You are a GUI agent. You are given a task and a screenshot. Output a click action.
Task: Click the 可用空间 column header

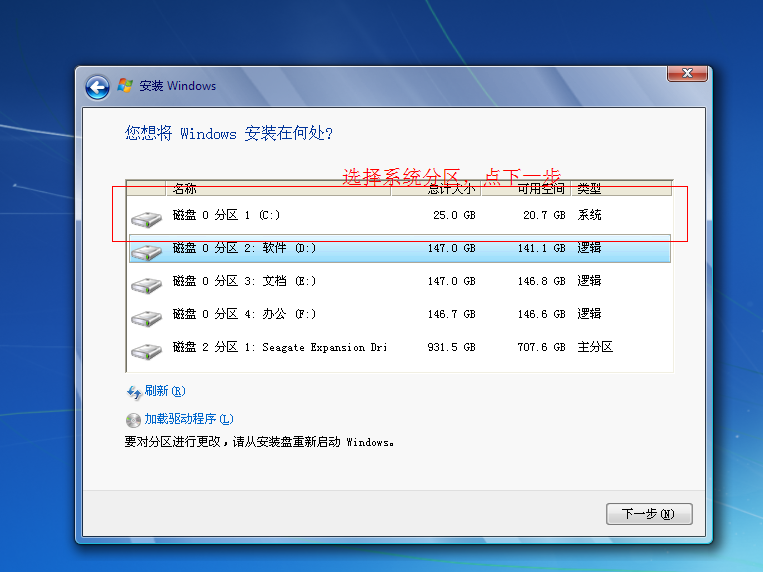(526, 188)
